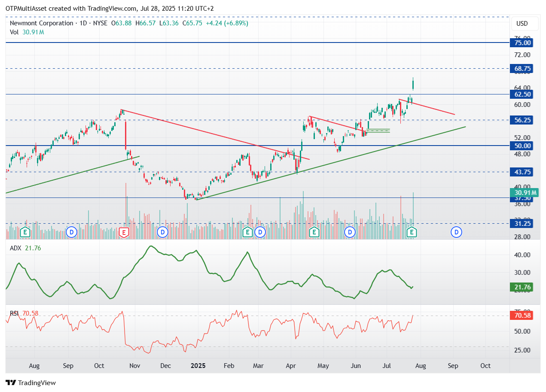Click the 50.00 price level label
The image size is (546, 392).
point(521,146)
